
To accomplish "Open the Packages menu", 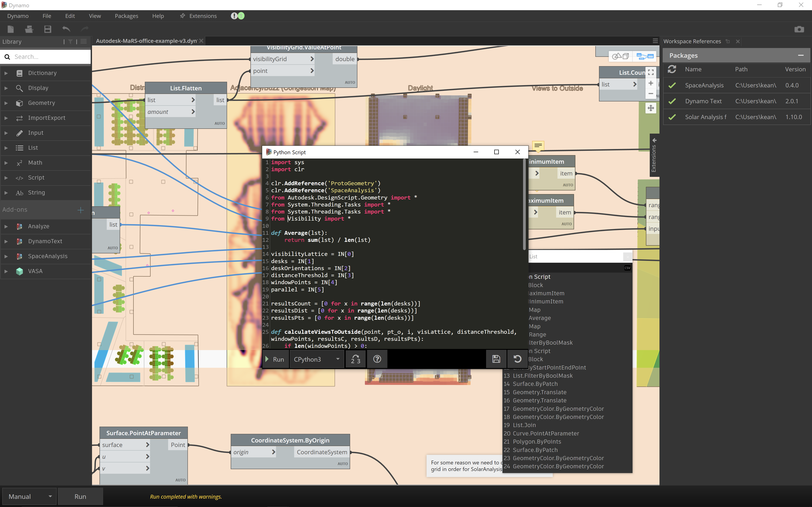I will pyautogui.click(x=126, y=16).
